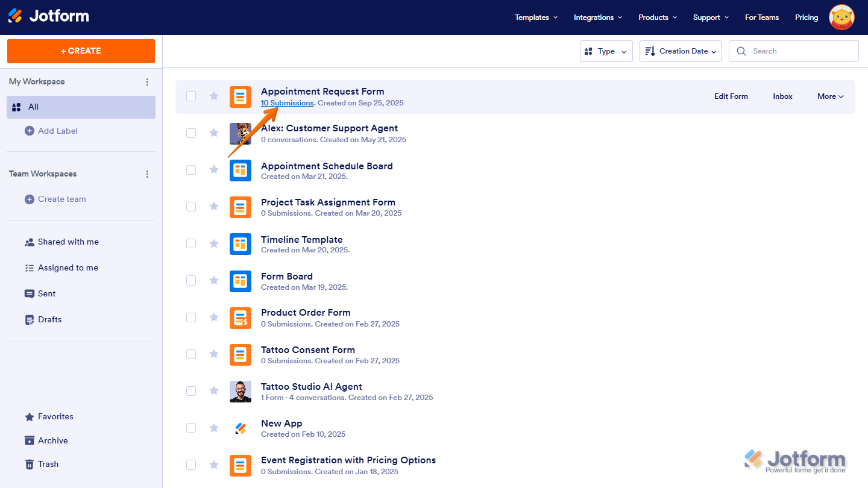Click the Product Order Form icon
Screen dimensions: 868x488
tap(241, 318)
